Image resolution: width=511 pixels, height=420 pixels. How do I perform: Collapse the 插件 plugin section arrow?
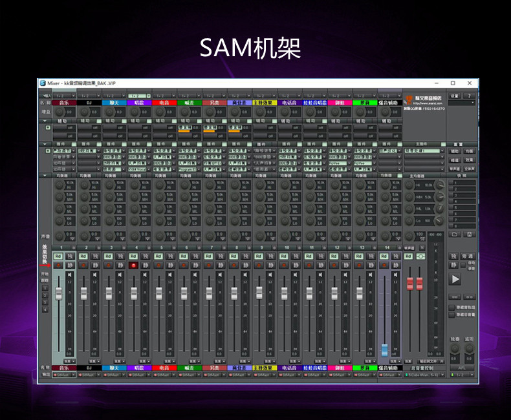coord(45,144)
